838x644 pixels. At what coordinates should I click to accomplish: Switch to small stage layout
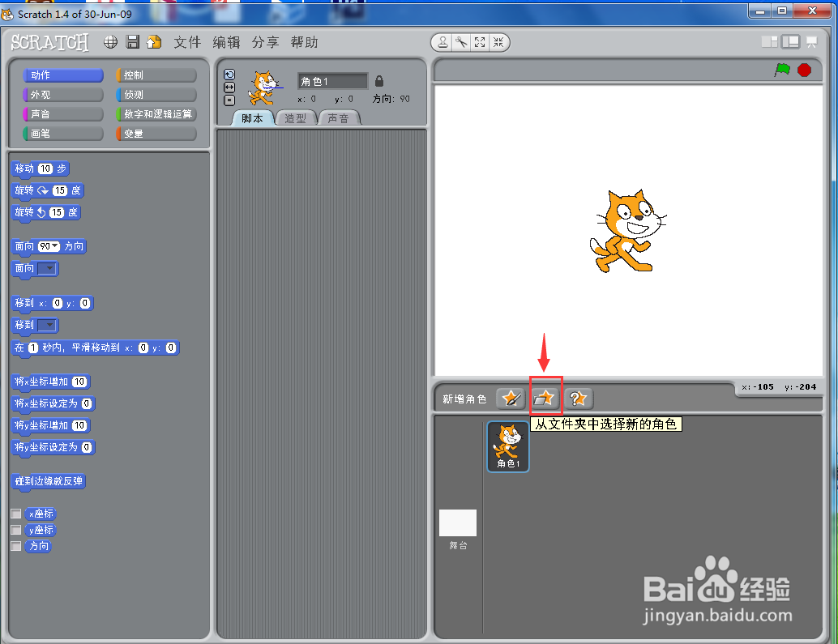coord(770,41)
